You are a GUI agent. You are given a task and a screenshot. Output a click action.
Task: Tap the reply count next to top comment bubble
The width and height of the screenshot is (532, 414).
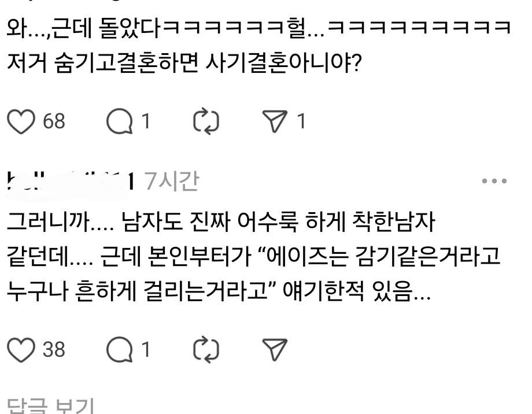146,121
